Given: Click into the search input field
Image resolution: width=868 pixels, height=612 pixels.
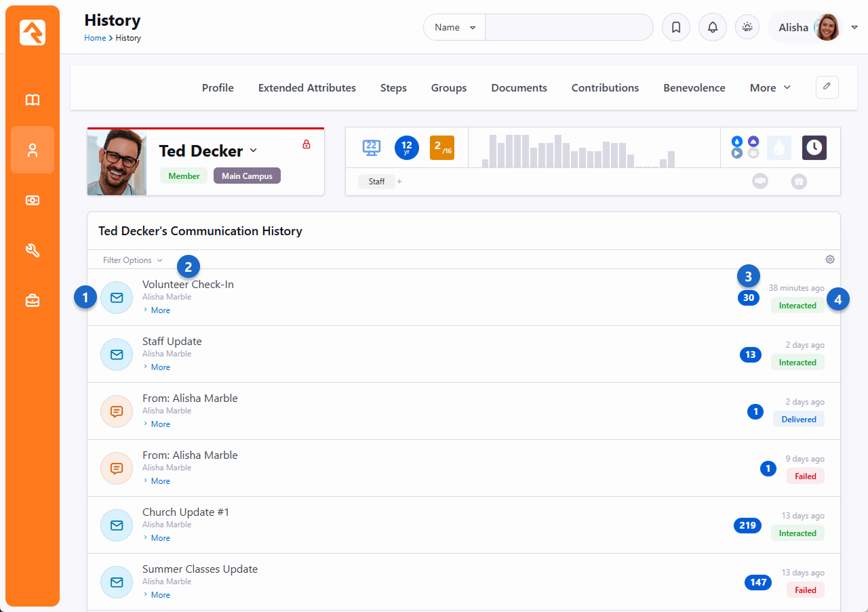Looking at the screenshot, I should [x=568, y=28].
